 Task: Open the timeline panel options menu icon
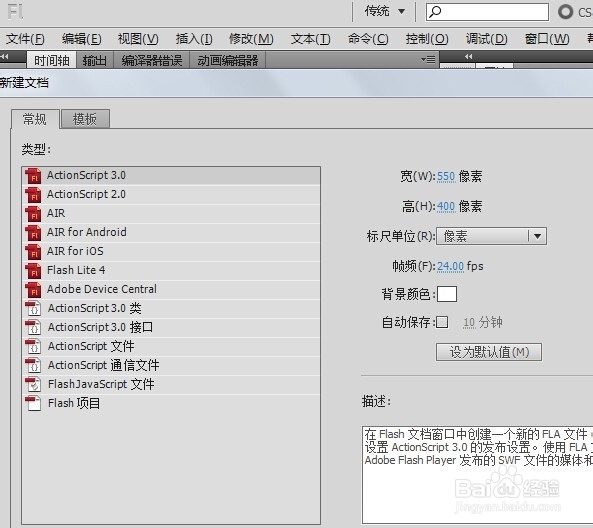coord(428,59)
